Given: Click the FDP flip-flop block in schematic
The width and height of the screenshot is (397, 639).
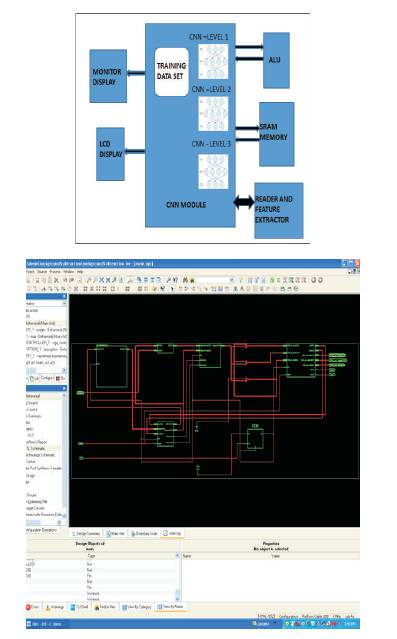Looking at the screenshot, I should tap(255, 439).
